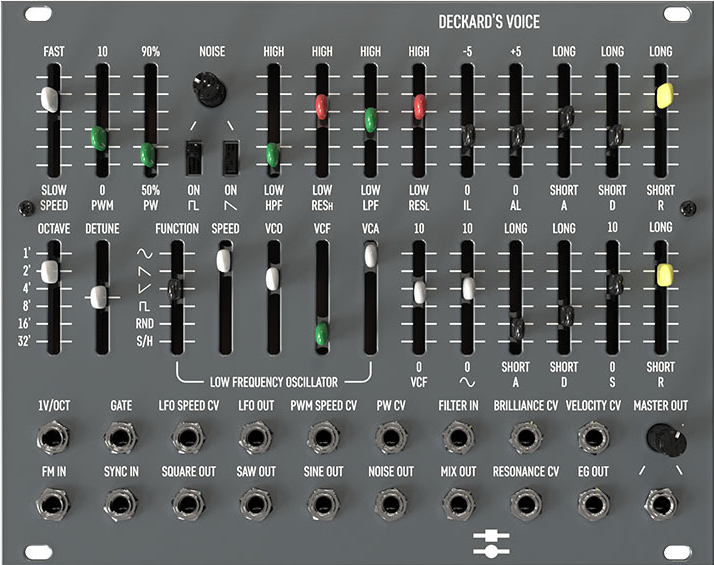Click the left panel mounting screw
The height and width of the screenshot is (565, 714).
26,209
